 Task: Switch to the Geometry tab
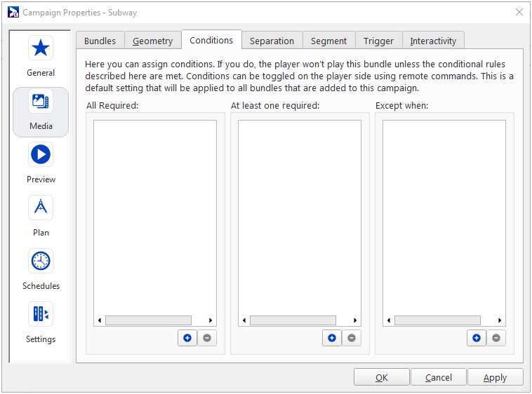(152, 41)
